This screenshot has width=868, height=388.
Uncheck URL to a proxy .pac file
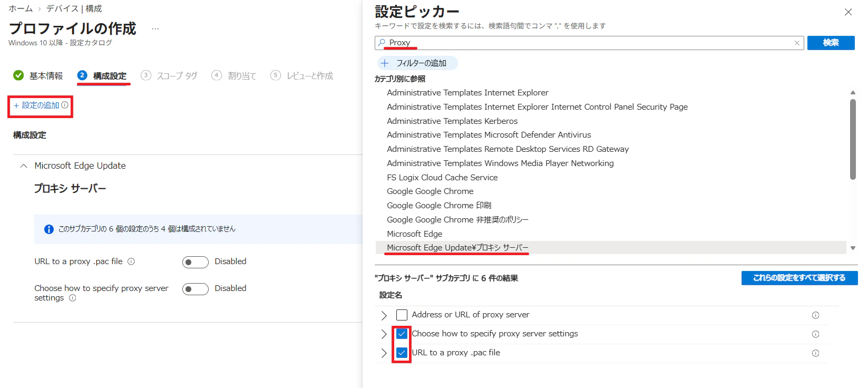(x=402, y=353)
